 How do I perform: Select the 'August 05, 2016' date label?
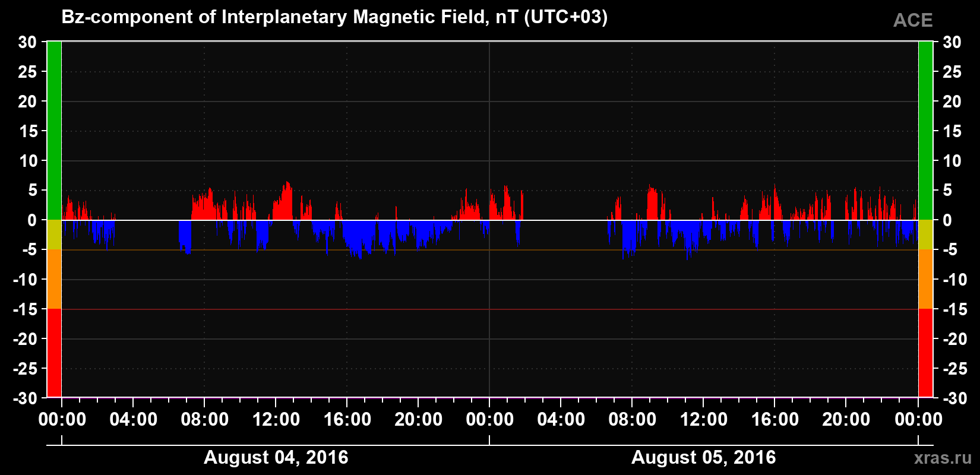[704, 458]
